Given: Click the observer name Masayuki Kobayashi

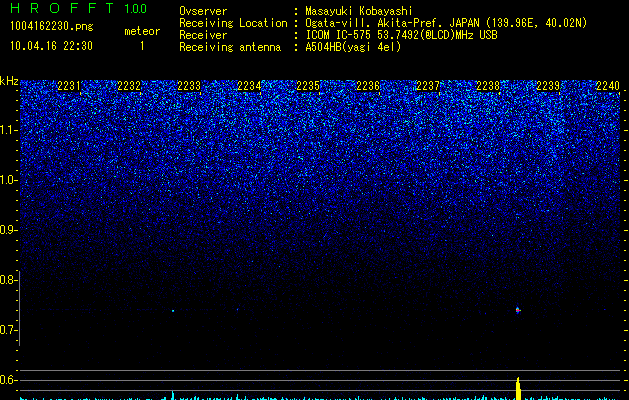Looking at the screenshot, I should [x=359, y=11].
